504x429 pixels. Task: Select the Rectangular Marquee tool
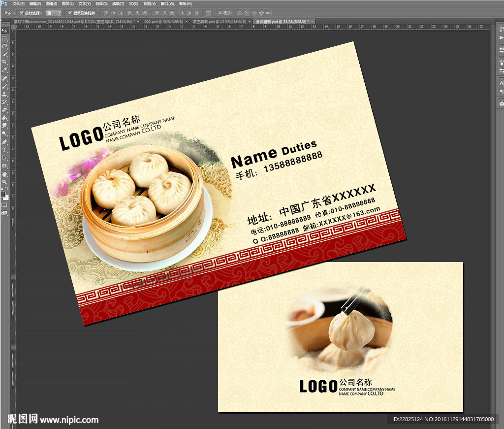[x=4, y=38]
